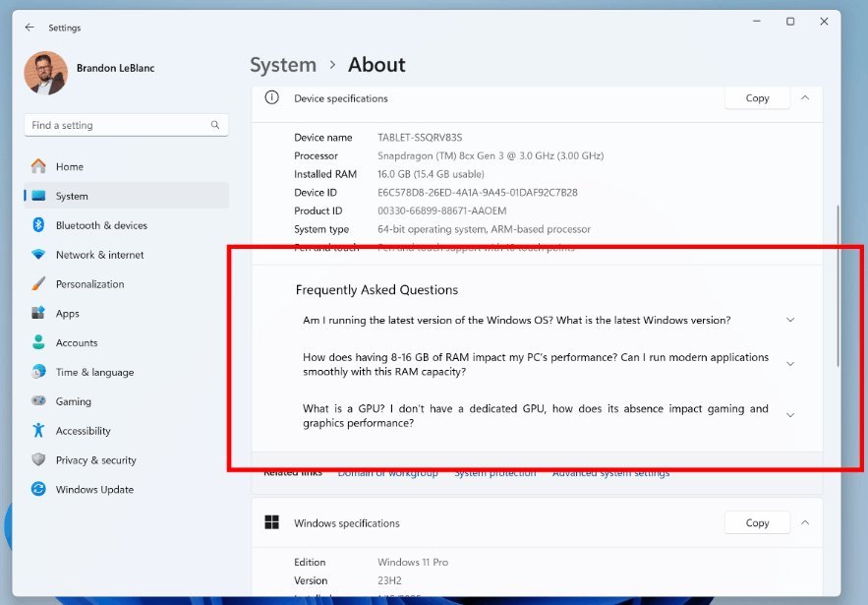
Task: Click the Device specifications info icon
Action: (271, 97)
